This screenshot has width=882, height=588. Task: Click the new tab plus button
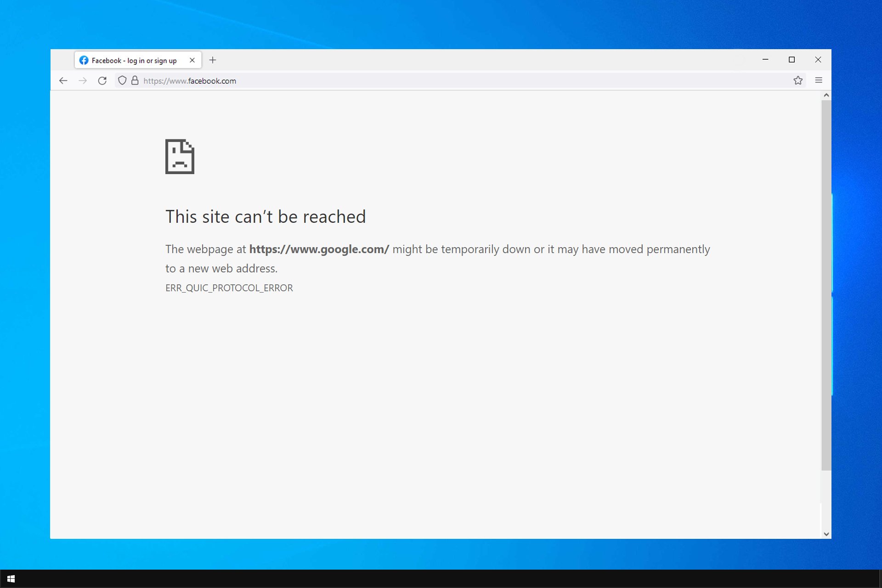213,60
